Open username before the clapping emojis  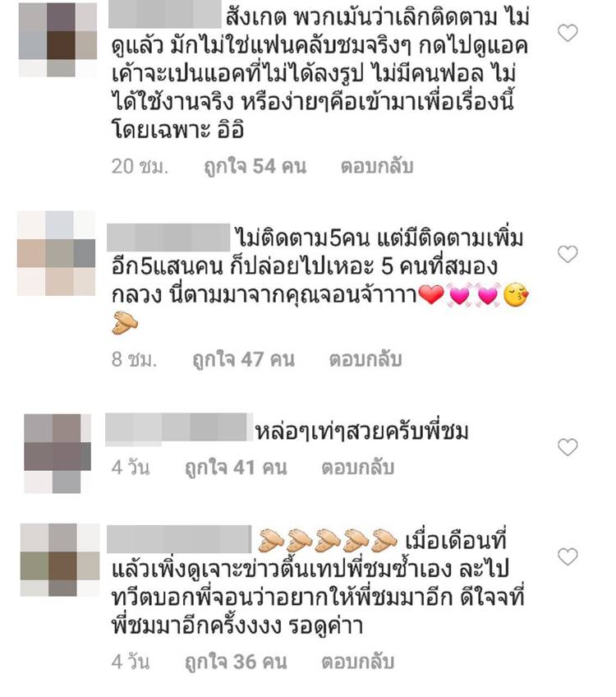[179, 539]
